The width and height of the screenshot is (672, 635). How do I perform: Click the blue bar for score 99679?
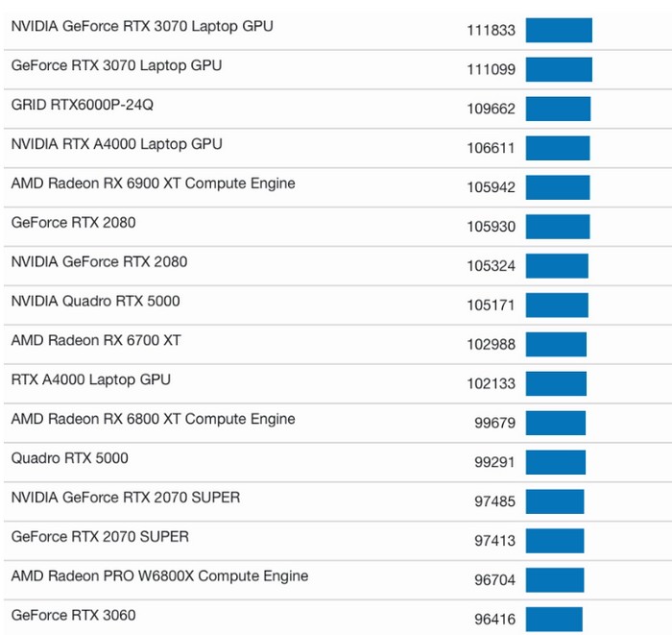(x=555, y=423)
